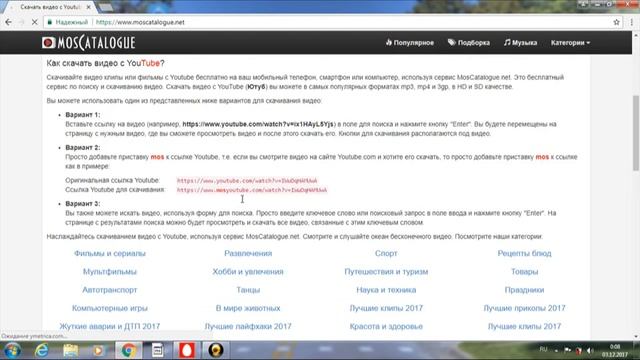Bookmark page with star icon
640x360 pixels.
pyautogui.click(x=616, y=22)
